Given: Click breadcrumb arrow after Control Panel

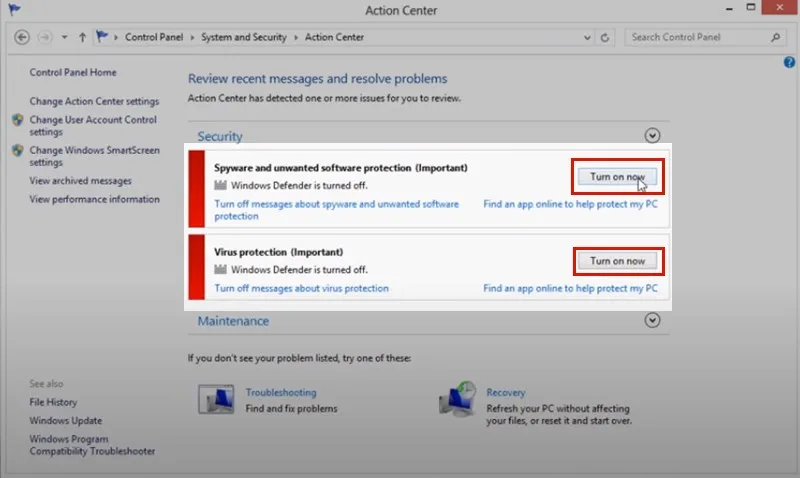Looking at the screenshot, I should (x=192, y=37).
